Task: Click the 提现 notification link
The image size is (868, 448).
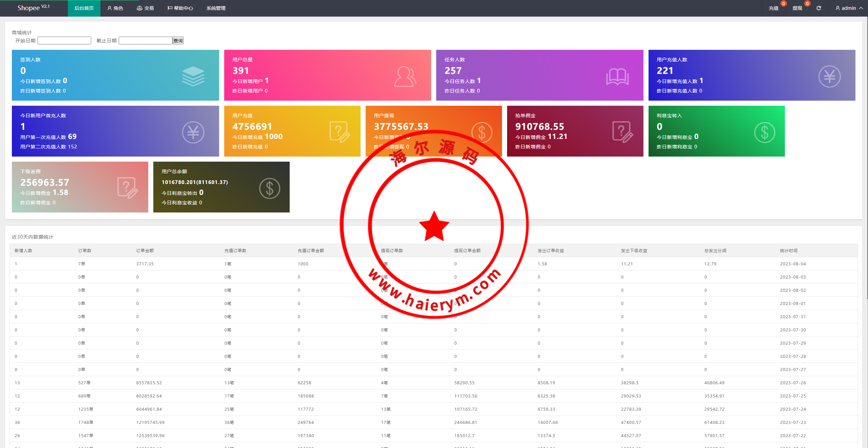Action: (797, 8)
